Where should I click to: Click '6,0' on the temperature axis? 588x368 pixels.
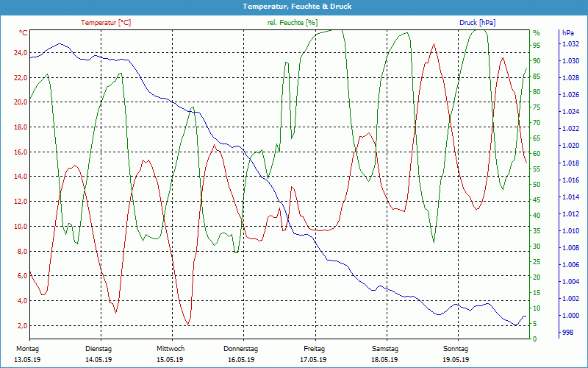click(22, 276)
